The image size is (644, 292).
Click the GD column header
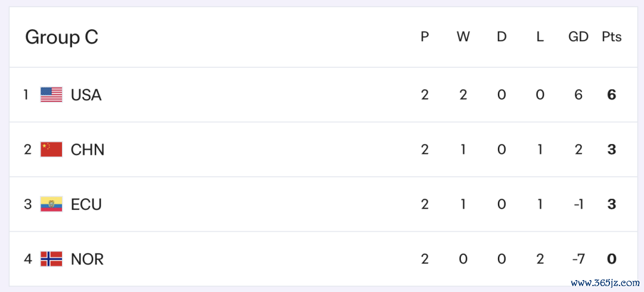click(x=578, y=37)
